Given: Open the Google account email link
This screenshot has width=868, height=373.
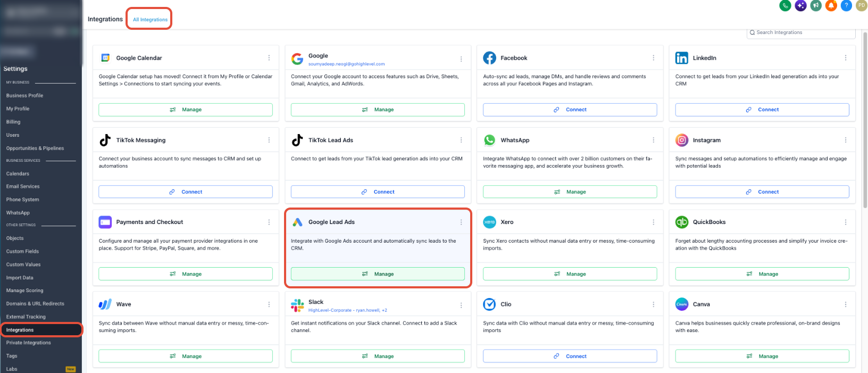Looking at the screenshot, I should (x=346, y=64).
